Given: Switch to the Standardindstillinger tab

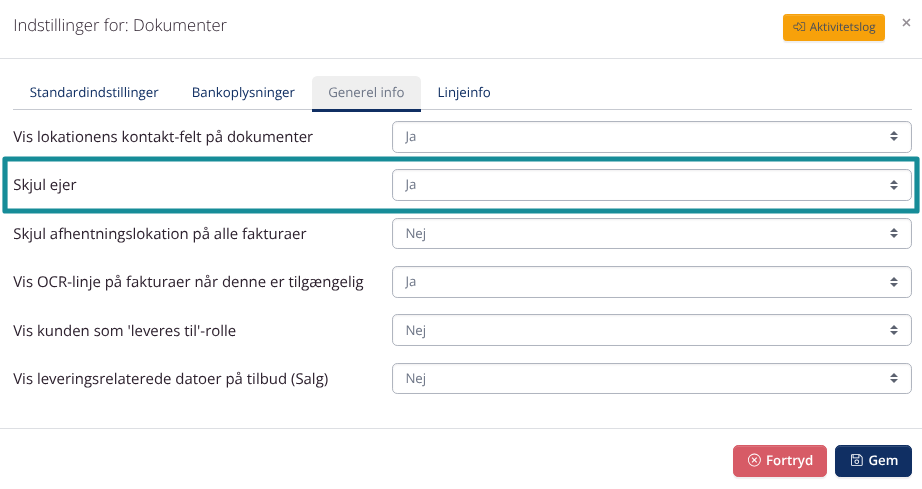Looking at the screenshot, I should click(94, 92).
